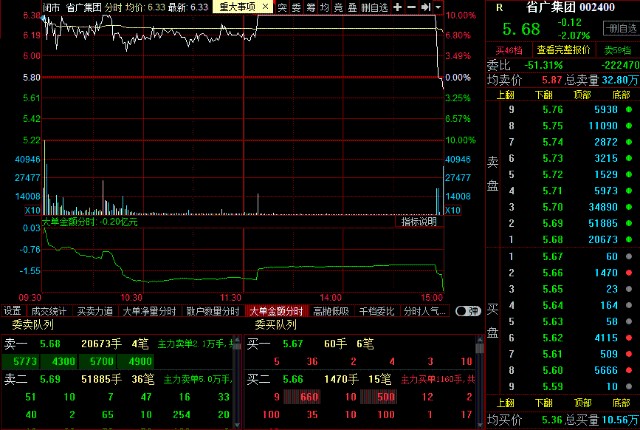
Task: Click 指标说明 link on chart
Action: [419, 222]
